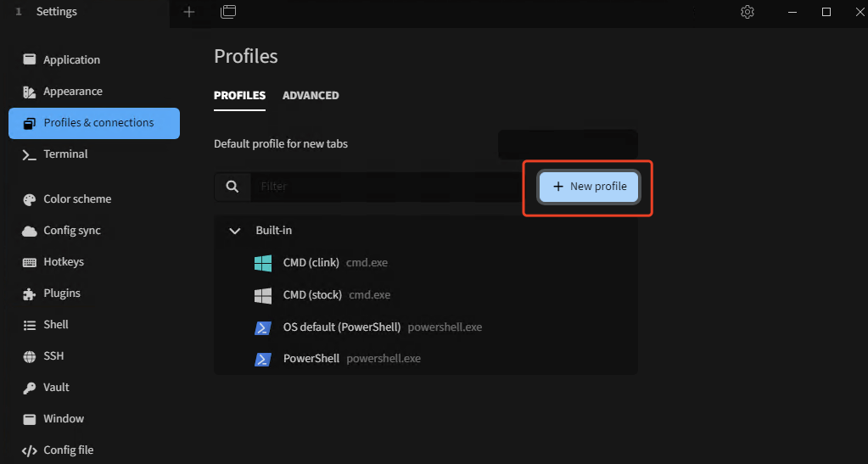The image size is (868, 464).
Task: Click the New profile button
Action: click(x=589, y=187)
